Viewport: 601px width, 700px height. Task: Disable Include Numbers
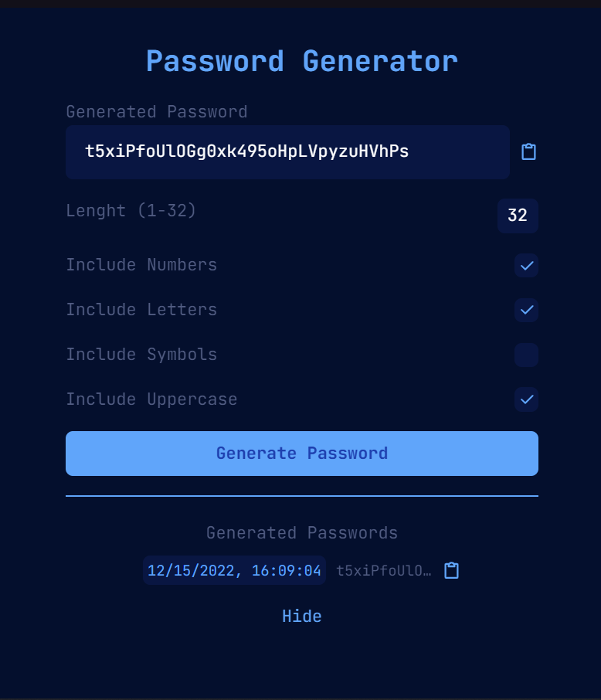click(x=526, y=266)
